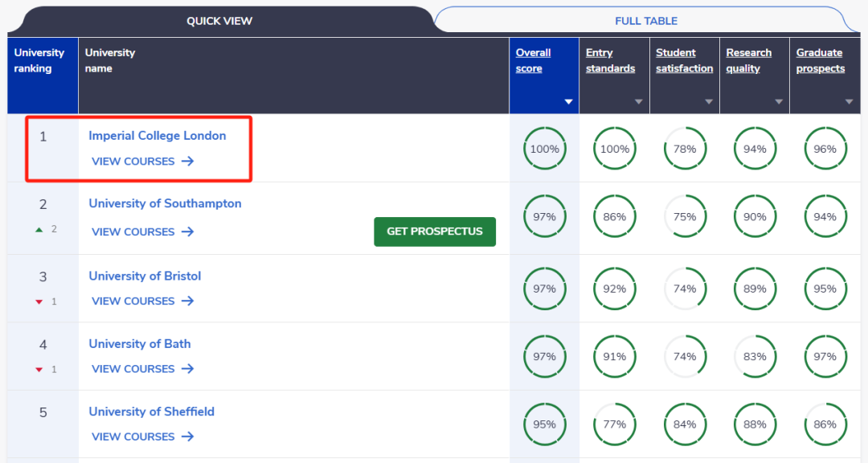This screenshot has width=868, height=463.
Task: Click the Entry standards sort arrow
Action: pyautogui.click(x=638, y=102)
